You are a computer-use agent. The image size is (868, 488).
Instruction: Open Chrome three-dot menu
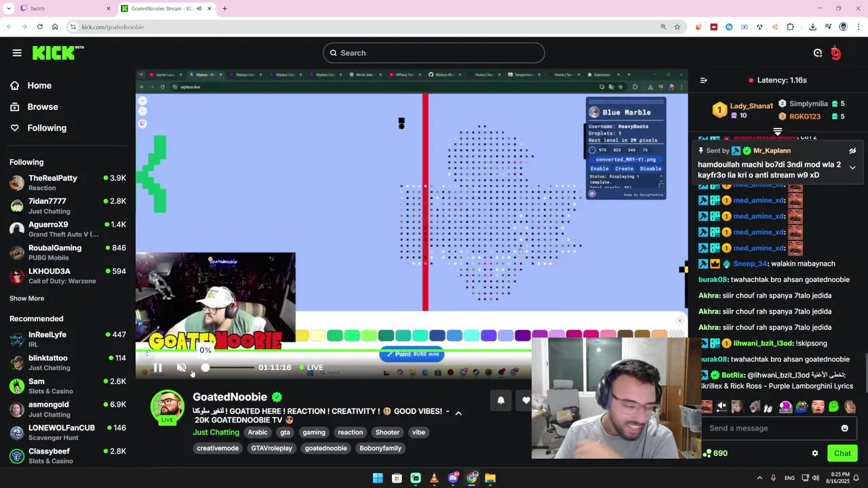859,27
